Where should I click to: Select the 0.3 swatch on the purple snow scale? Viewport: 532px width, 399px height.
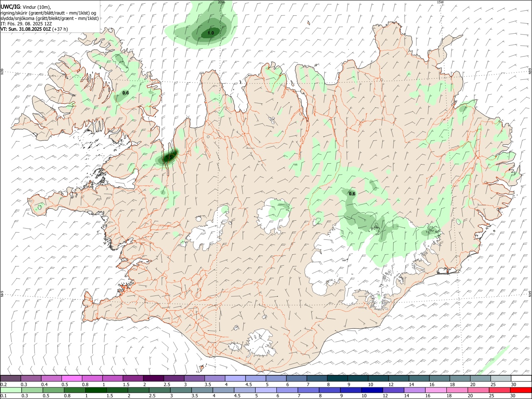click(x=31, y=378)
